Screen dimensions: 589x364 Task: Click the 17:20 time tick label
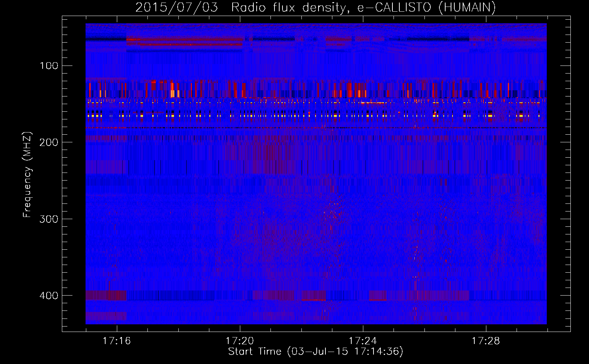[240, 341]
